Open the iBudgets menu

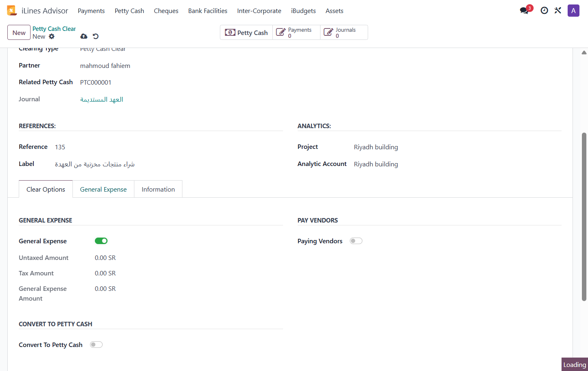pyautogui.click(x=303, y=11)
